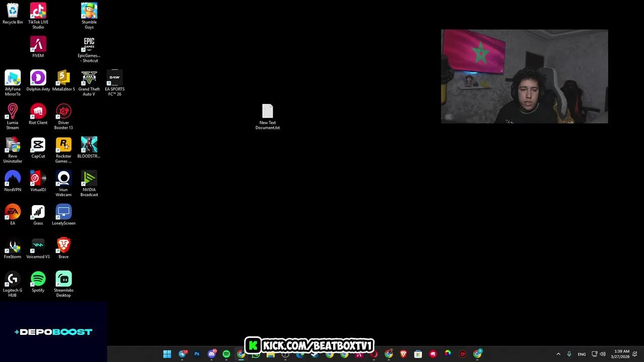Open New Text Document.txt
Image resolution: width=644 pixels, height=362 pixels.
[267, 113]
